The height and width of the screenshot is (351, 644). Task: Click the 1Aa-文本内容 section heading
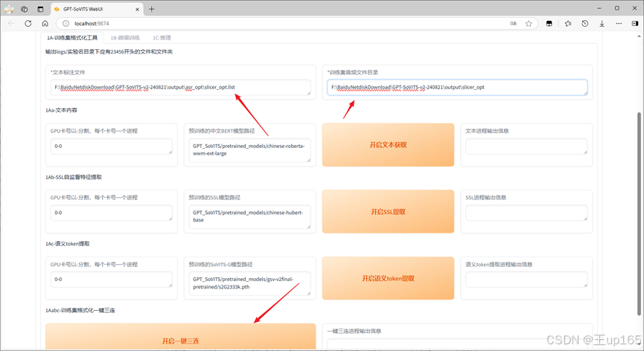click(x=62, y=110)
